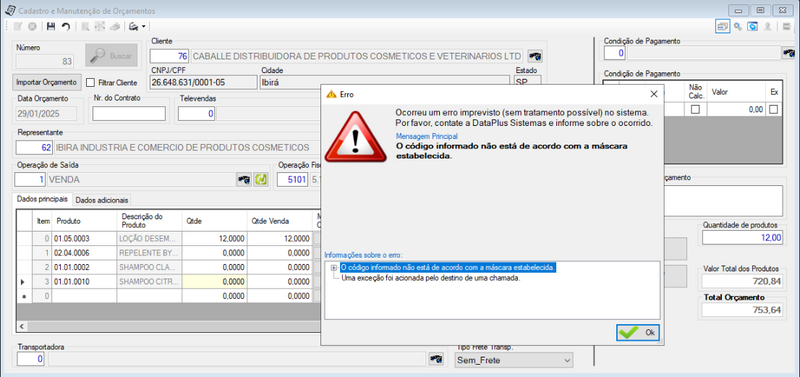Click the greyed user silhouette toolbar icon
This screenshot has height=377, width=800.
click(767, 27)
